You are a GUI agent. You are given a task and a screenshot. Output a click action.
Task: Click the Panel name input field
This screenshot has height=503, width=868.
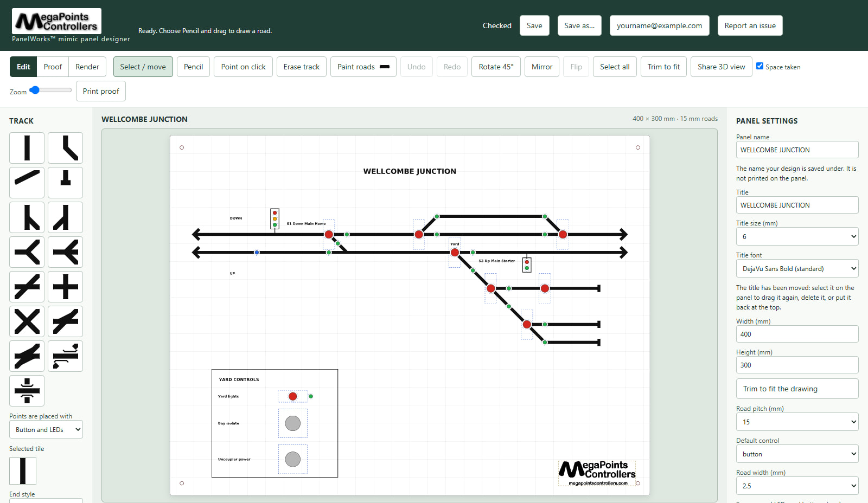click(797, 150)
